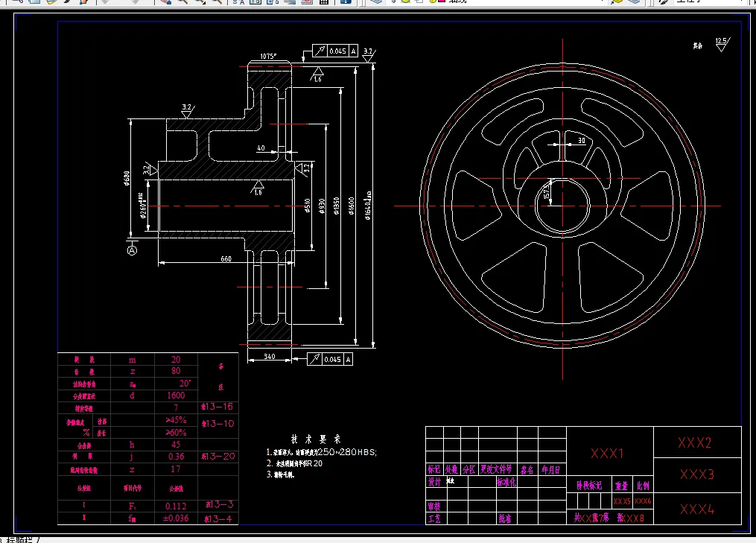Click the 13-16 reference cell
Image resolution: width=756 pixels, height=543 pixels.
point(217,407)
